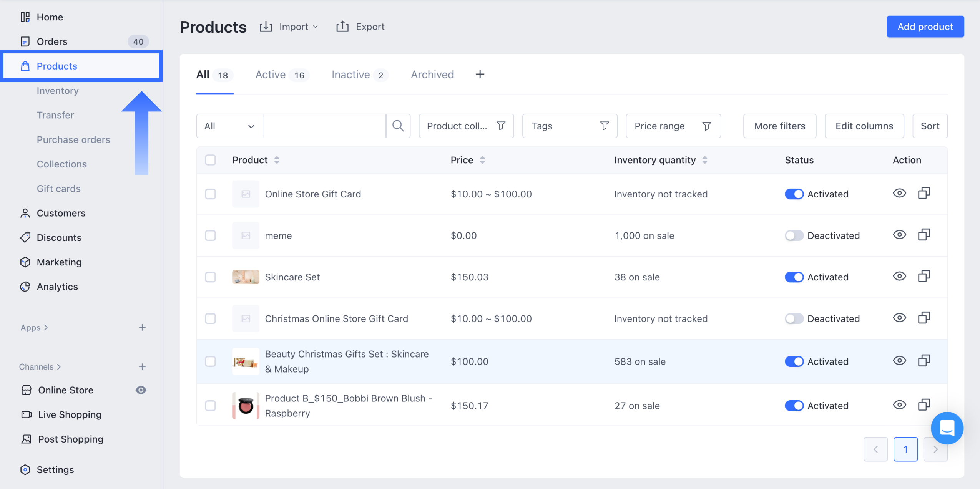View Online Store via eye icon
The width and height of the screenshot is (980, 489).
pyautogui.click(x=141, y=390)
